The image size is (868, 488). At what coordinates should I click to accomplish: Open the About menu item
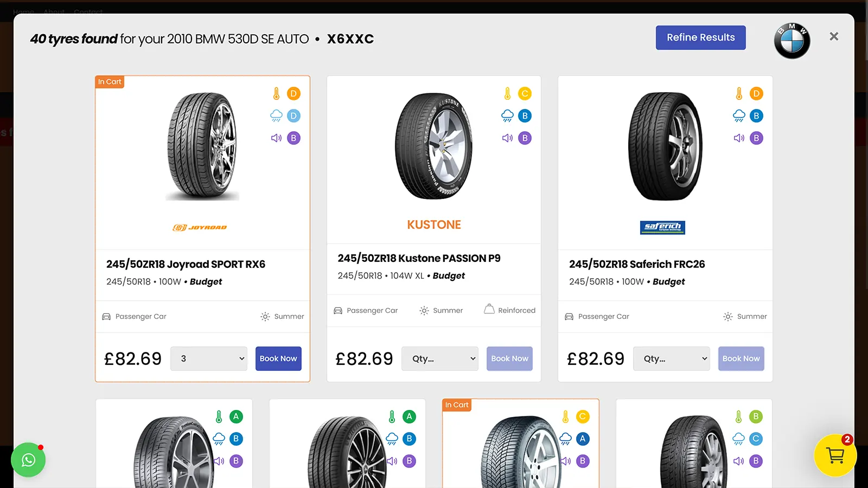pos(54,12)
